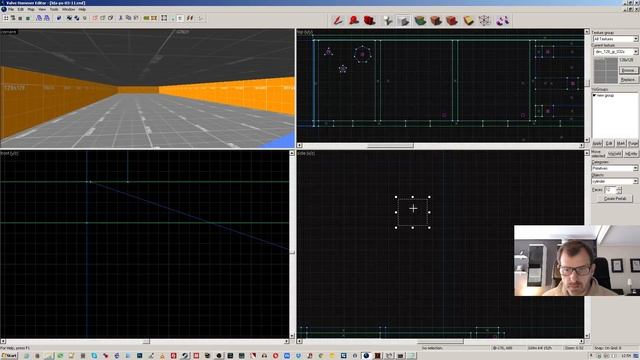Toggle Ignore groups mode
Screen dimensions: 640x360
[x=85, y=18]
